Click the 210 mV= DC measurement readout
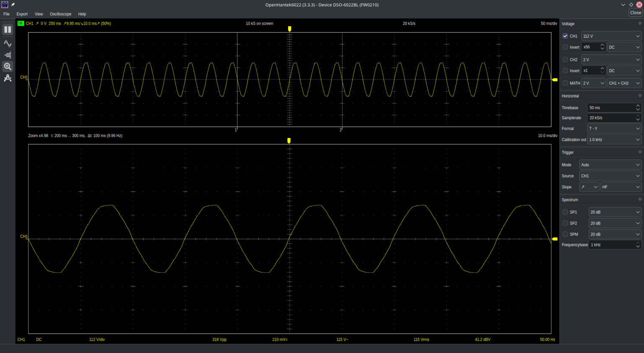 tap(280, 340)
